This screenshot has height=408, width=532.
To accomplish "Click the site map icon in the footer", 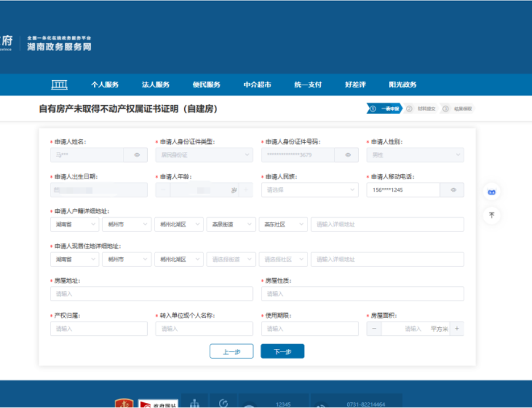I will (x=194, y=403).
